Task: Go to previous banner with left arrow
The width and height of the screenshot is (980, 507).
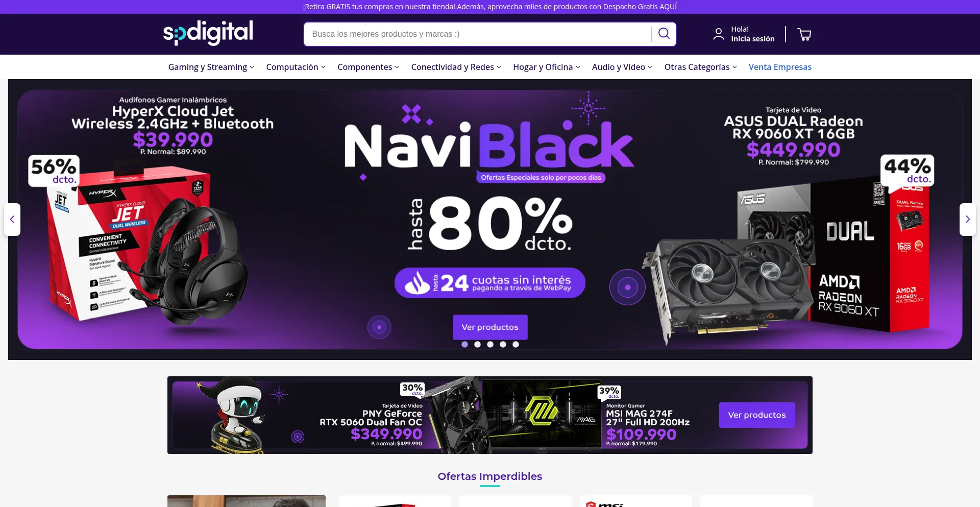Action: pos(12,220)
